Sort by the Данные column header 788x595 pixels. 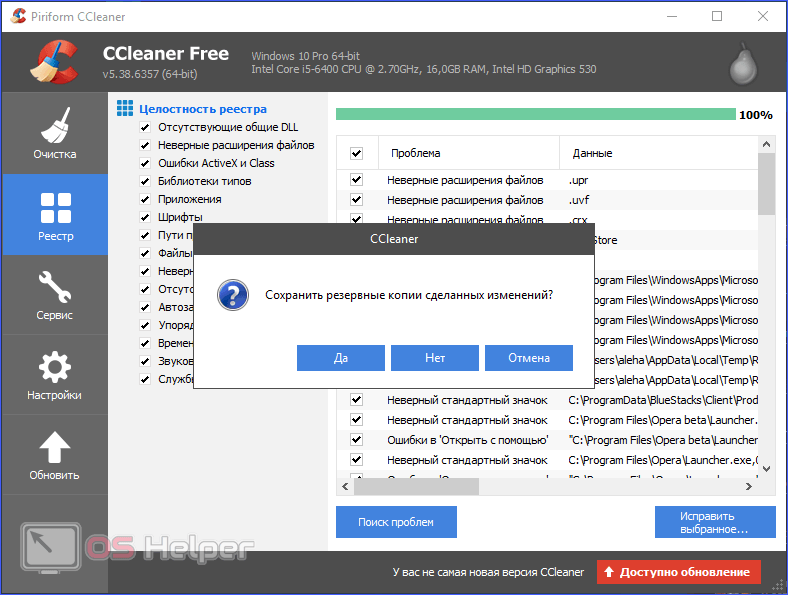pyautogui.click(x=658, y=153)
